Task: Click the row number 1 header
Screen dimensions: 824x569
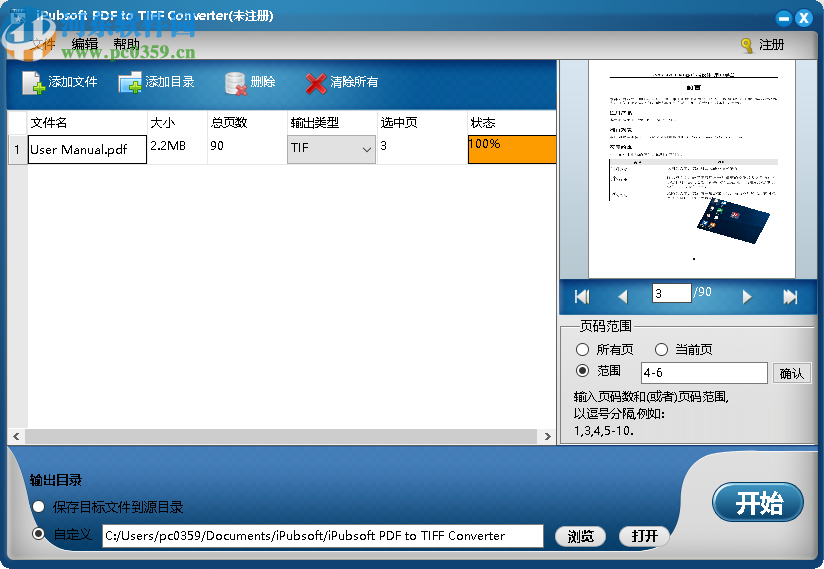Action: (17, 150)
